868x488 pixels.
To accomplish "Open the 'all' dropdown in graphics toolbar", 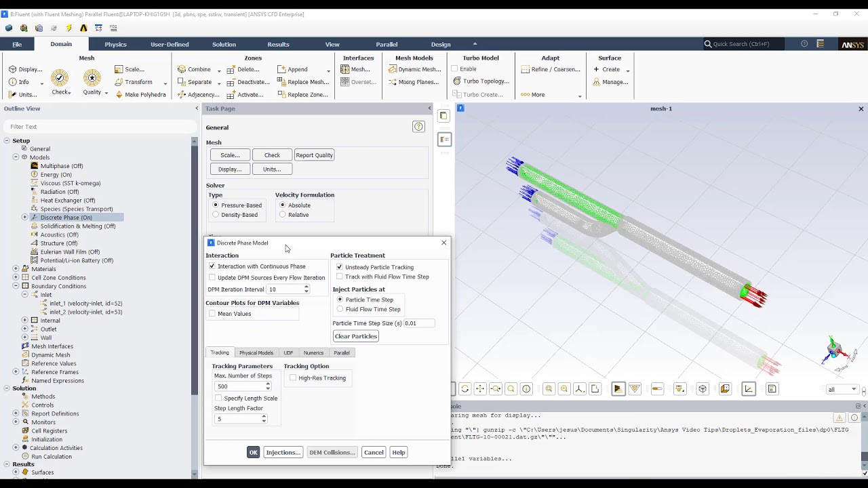I will click(842, 390).
